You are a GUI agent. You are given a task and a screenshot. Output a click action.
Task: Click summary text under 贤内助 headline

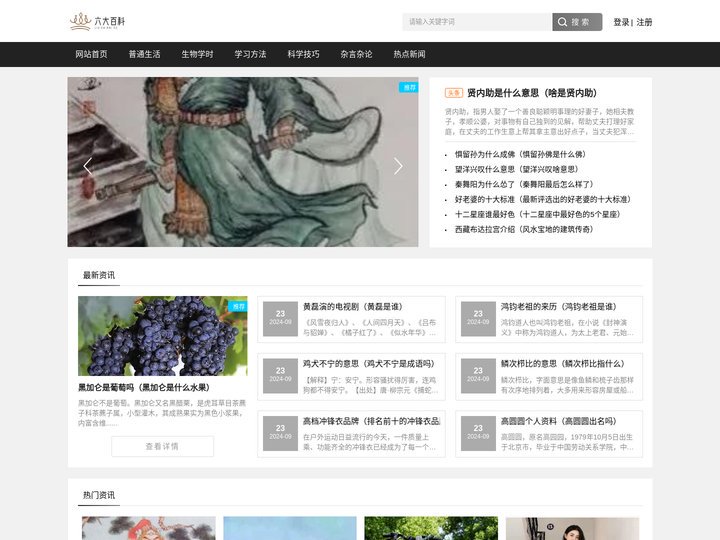point(540,122)
